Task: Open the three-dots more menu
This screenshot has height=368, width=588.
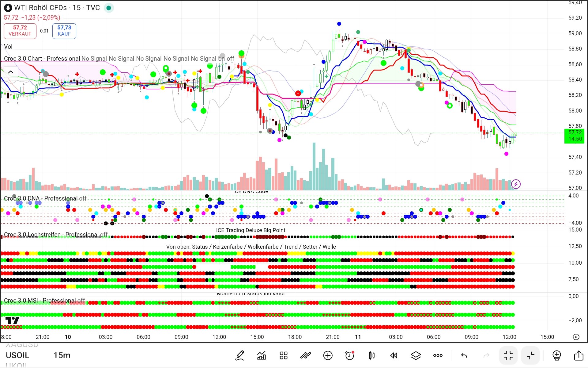Action: coord(438,355)
